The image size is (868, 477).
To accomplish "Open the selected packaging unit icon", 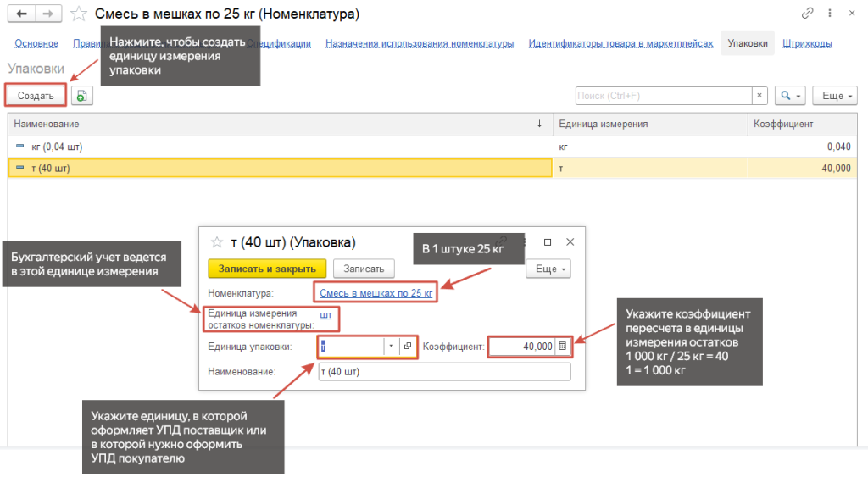I will pyautogui.click(x=408, y=347).
